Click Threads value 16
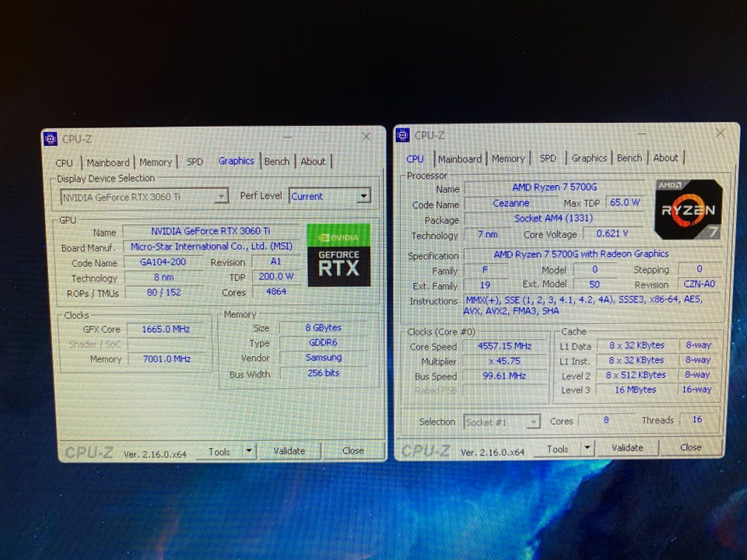747x560 pixels. 697,419
